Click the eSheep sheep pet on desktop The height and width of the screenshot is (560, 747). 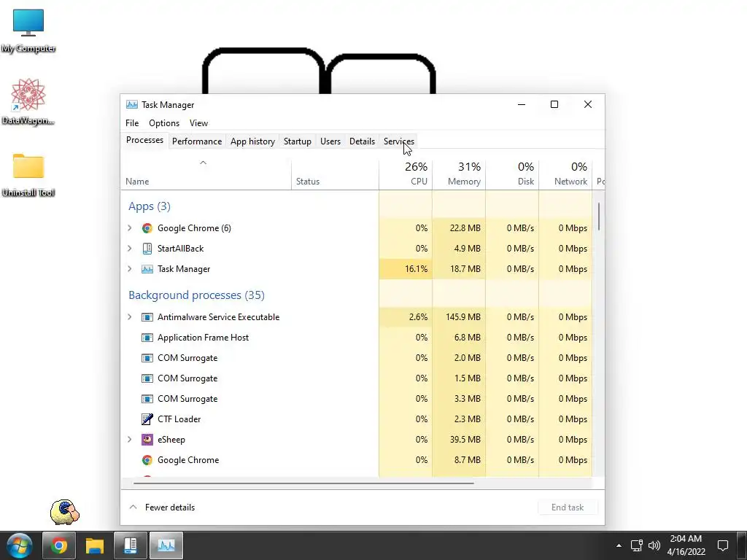(65, 512)
